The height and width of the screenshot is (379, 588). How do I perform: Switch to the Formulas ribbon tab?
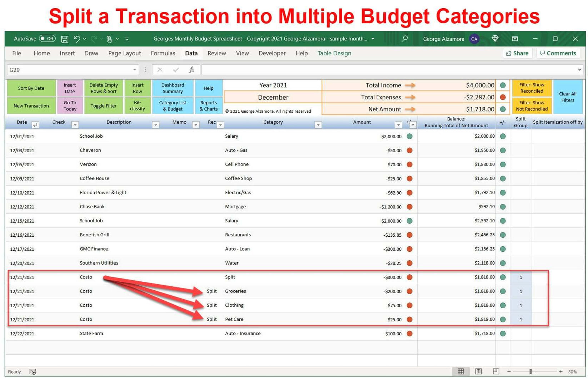point(163,53)
